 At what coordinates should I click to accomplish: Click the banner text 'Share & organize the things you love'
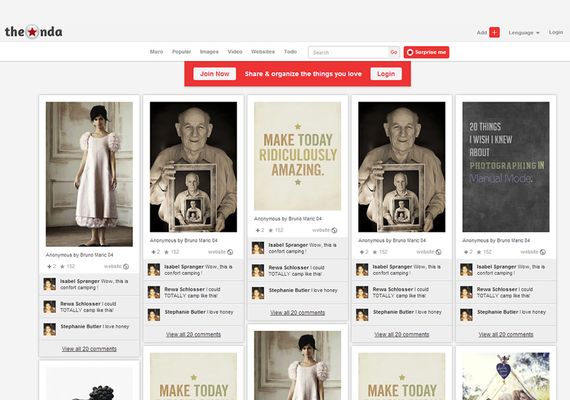pos(303,74)
